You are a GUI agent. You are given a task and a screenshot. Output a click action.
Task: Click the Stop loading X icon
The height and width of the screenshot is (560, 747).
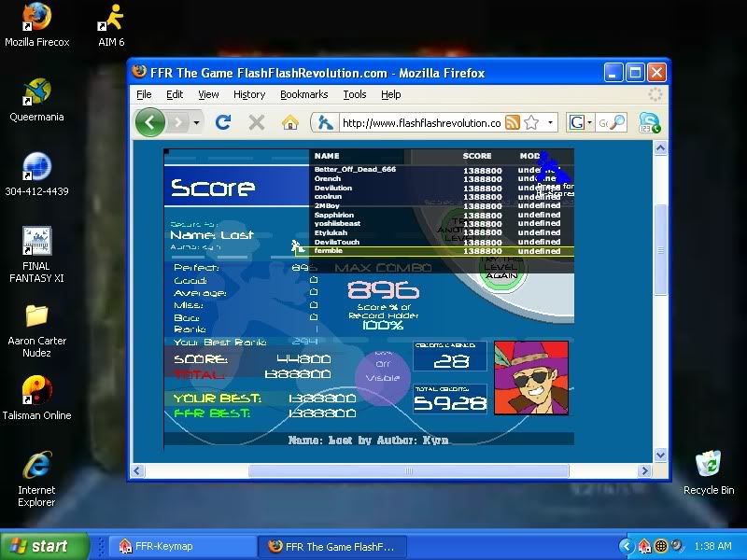point(257,122)
